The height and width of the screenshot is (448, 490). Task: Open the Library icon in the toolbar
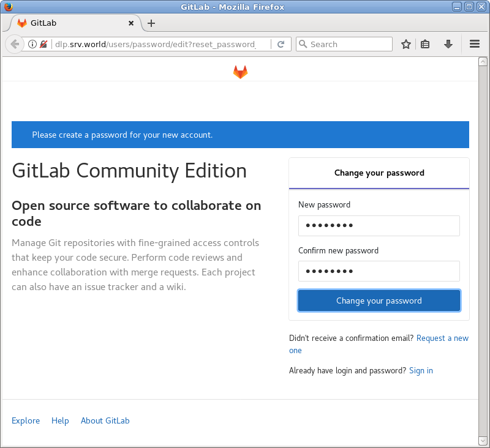[426, 43]
